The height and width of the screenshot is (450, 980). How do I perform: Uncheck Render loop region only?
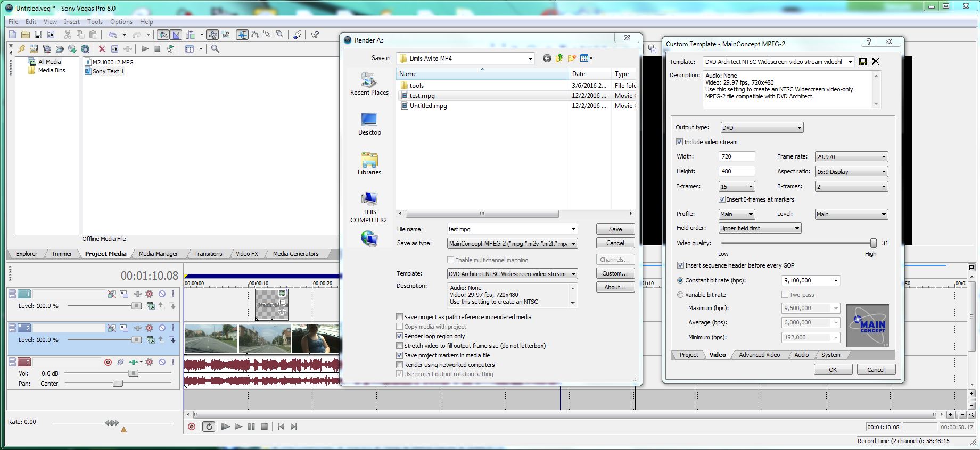pos(400,336)
